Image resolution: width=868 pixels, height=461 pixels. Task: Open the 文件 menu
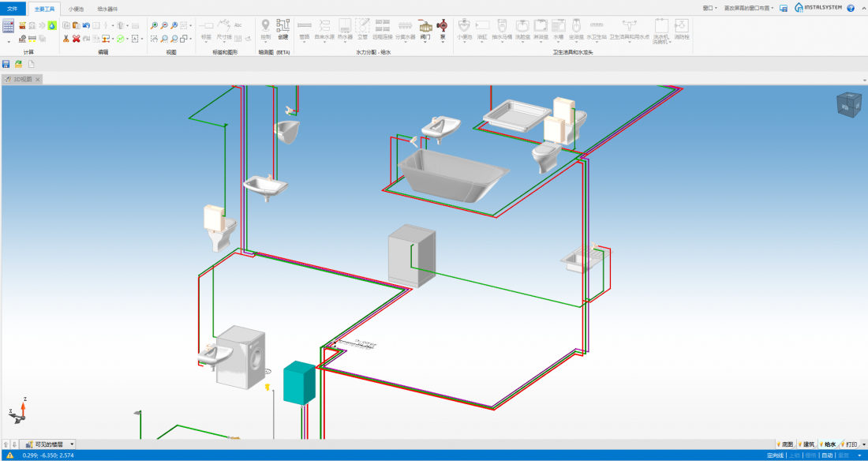coord(12,9)
